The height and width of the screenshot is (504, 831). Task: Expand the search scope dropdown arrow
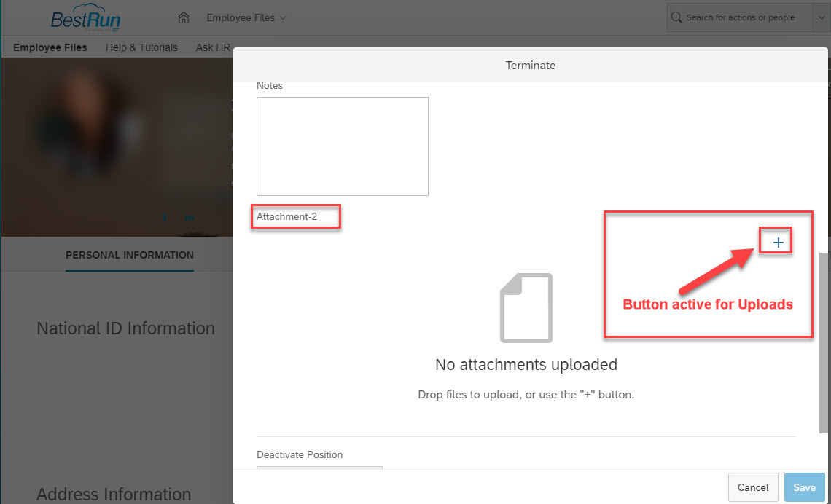821,17
